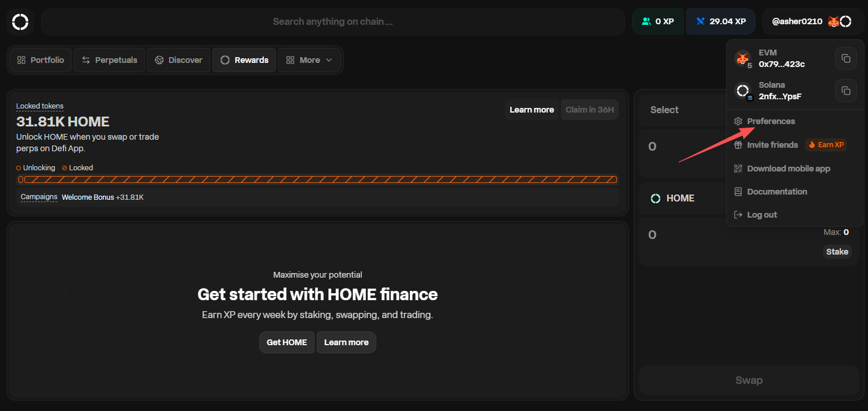Open the Discover tab
868x411 pixels.
tap(179, 60)
